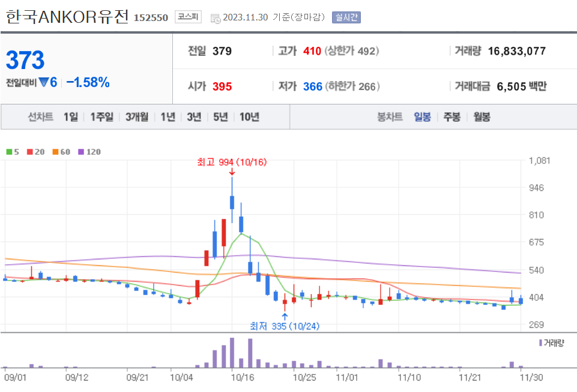Click the 최저 335 (10/24) low marker
Viewport: 577px width, 392px height.
[x=285, y=326]
